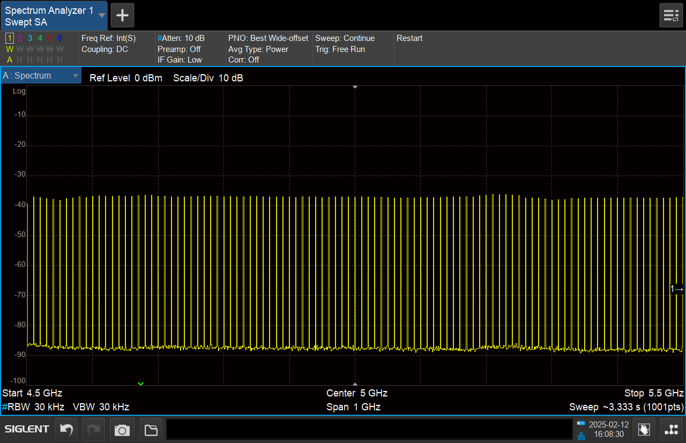The image size is (686, 443).
Task: Select trace 3 in trace indicator
Action: 30,39
